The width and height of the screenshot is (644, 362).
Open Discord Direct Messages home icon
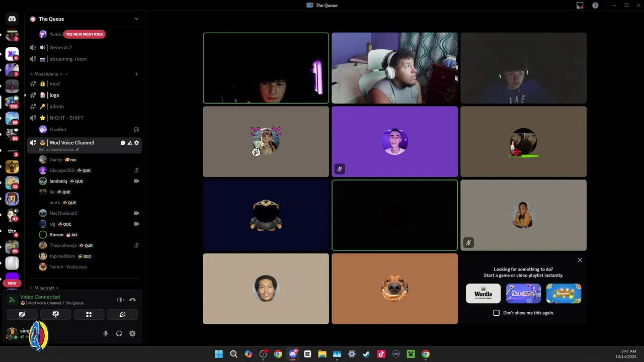pyautogui.click(x=12, y=19)
